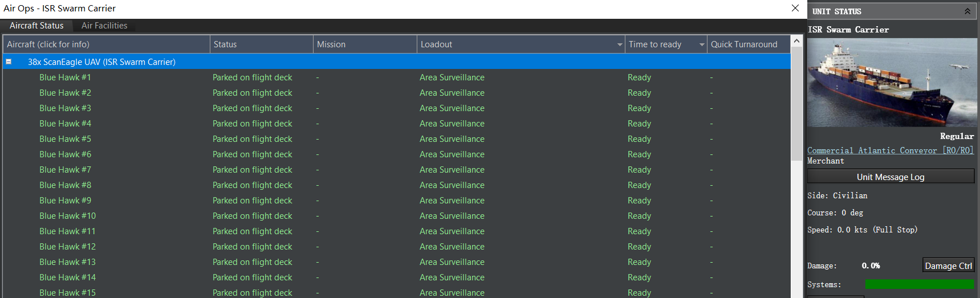
Task: Select aircraft Blue Hawk #8
Action: click(x=65, y=185)
